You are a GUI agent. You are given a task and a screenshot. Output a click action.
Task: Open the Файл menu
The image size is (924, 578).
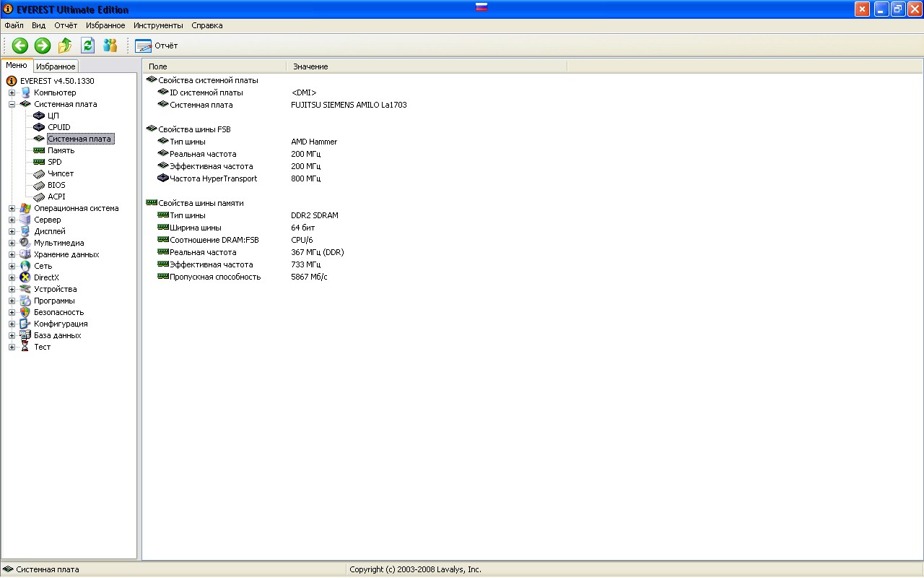pos(14,25)
